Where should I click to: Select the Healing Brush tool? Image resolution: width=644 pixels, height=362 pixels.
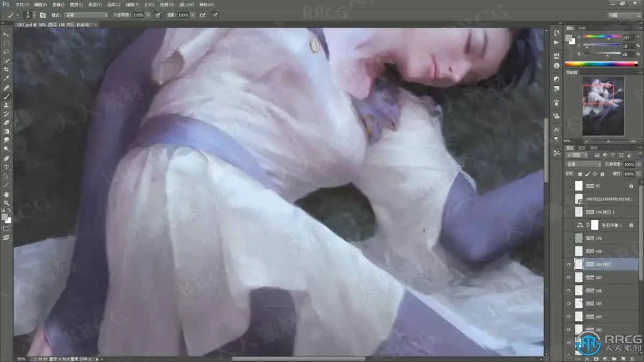[6, 87]
